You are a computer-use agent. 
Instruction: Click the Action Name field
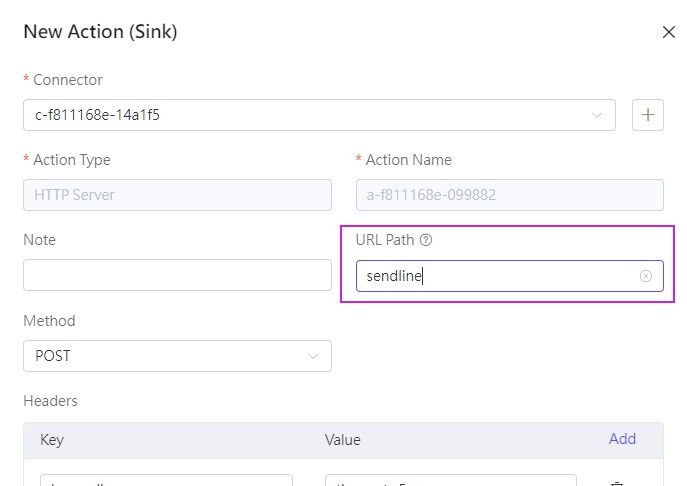(509, 195)
